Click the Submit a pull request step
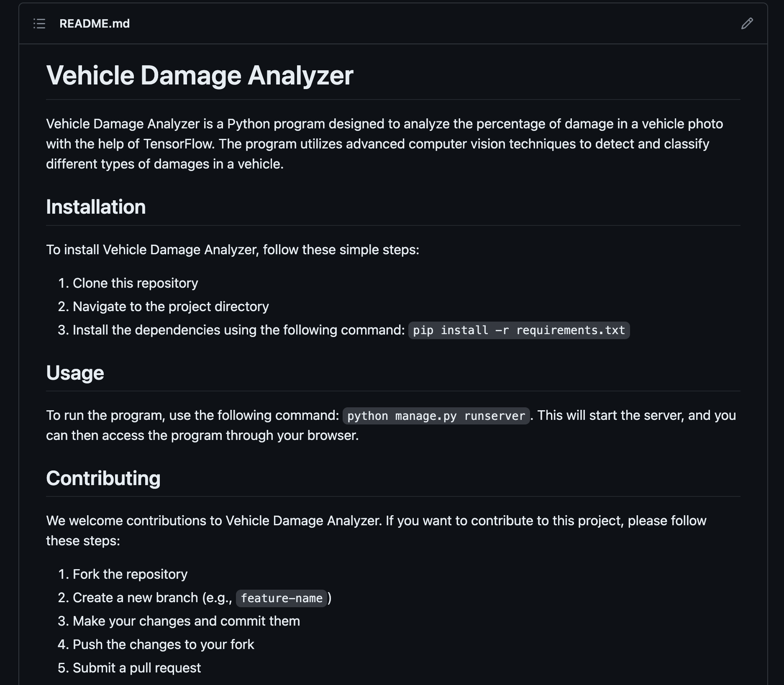 pyautogui.click(x=137, y=668)
